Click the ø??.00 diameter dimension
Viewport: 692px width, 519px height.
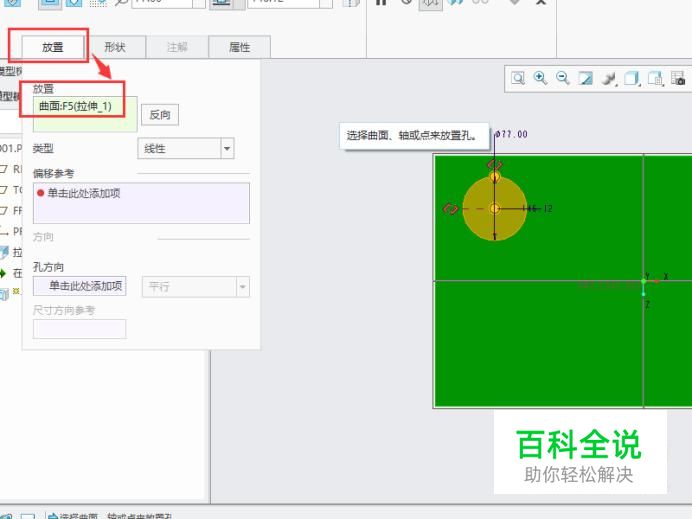click(x=511, y=134)
